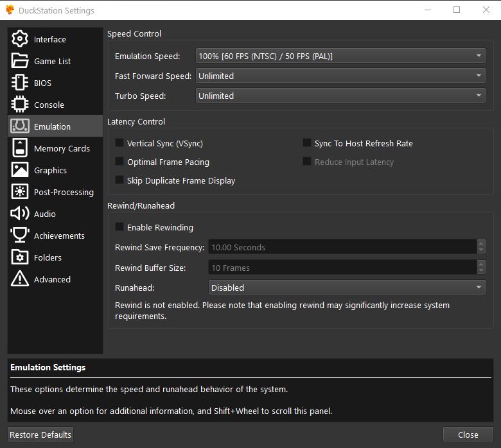The height and width of the screenshot is (448, 501).
Task: Open Advanced settings label
Action: click(x=52, y=279)
